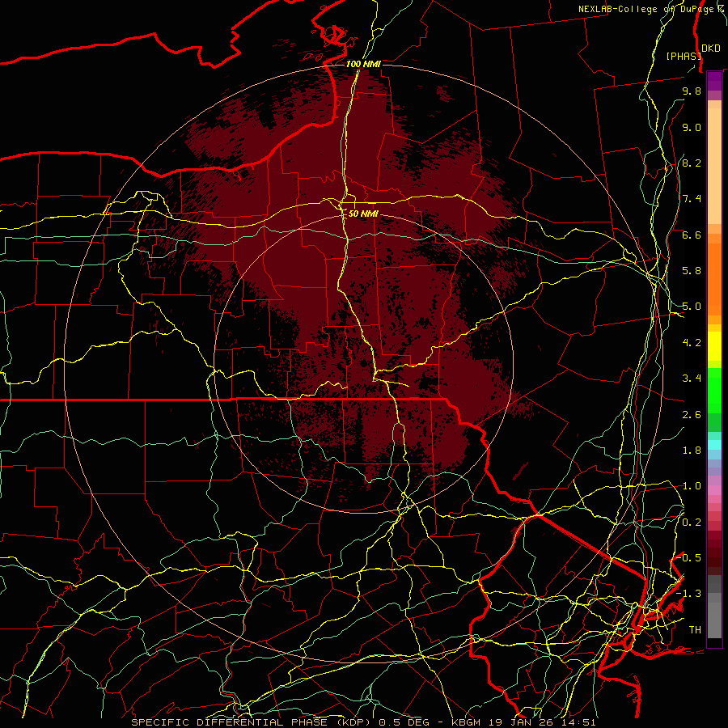Click the 5.0 value on the color scale
Viewport: 728px width, 728px height.
point(692,307)
